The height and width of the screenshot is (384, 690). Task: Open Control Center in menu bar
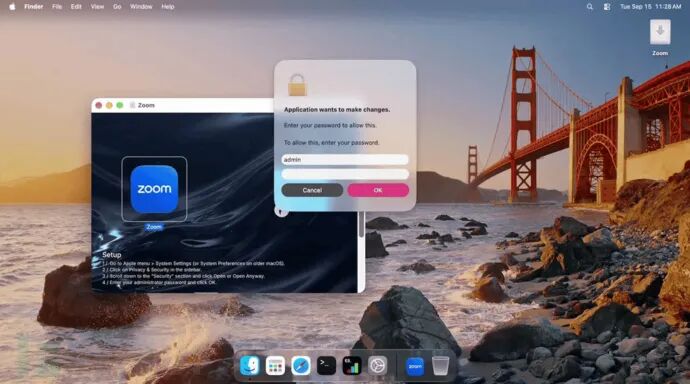pos(607,7)
